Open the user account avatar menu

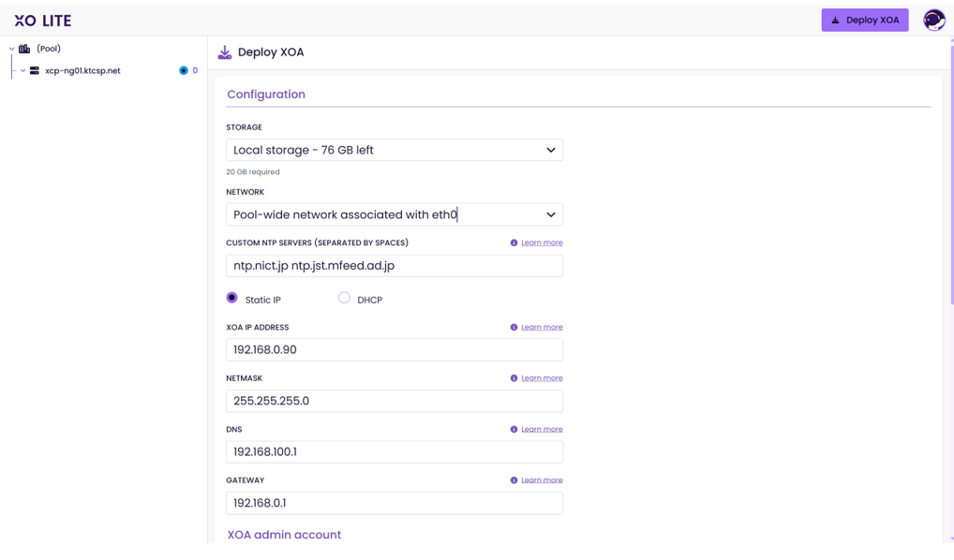point(933,20)
